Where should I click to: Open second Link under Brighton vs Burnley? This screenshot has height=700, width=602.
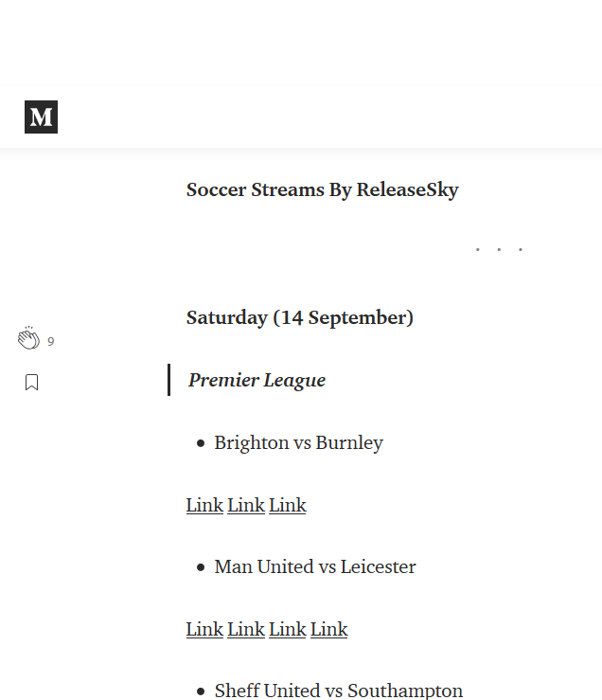pos(246,506)
